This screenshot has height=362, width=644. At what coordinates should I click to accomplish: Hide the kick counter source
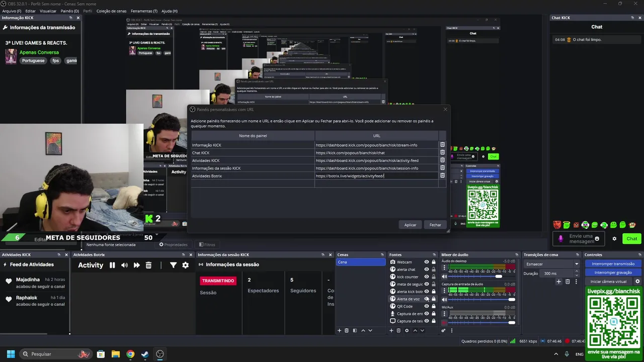click(427, 277)
